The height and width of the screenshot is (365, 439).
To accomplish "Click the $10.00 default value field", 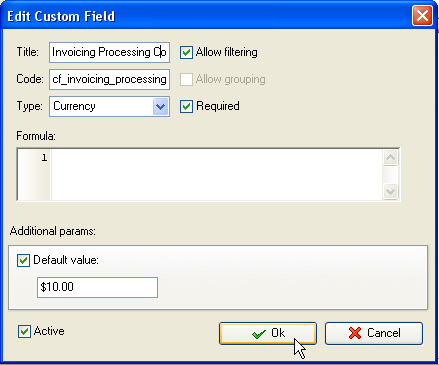I will click(97, 287).
